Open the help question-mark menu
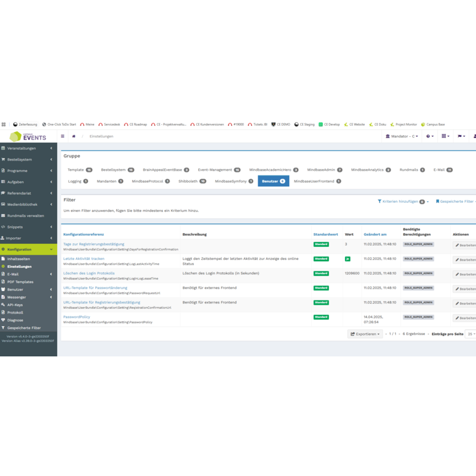 pos(430,136)
